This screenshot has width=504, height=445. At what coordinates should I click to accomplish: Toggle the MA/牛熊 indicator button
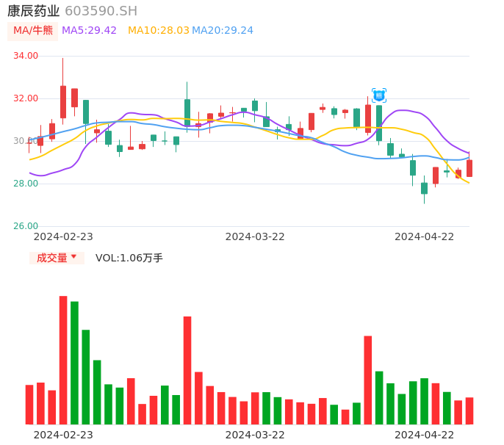32,31
